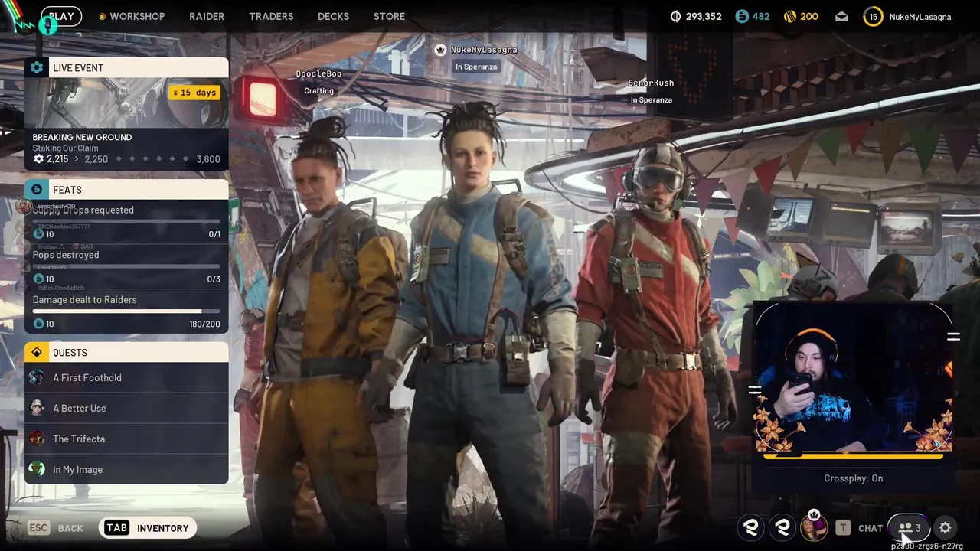Open the CHAT button

(x=871, y=528)
